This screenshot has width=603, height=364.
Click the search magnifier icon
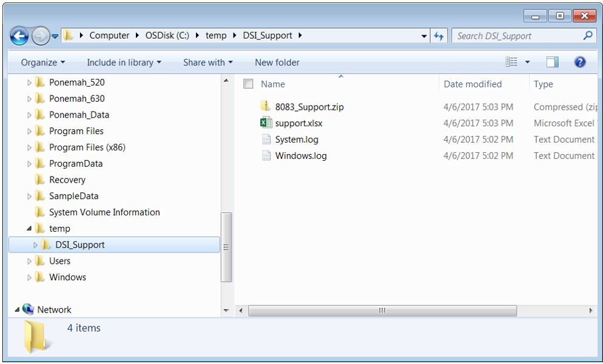(x=587, y=36)
